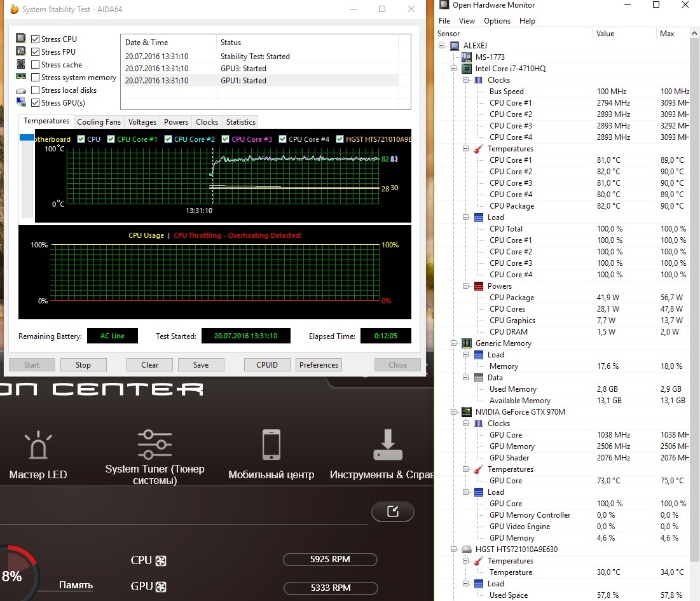Switch to the Cooling Fans tab
The width and height of the screenshot is (700, 601).
(99, 122)
